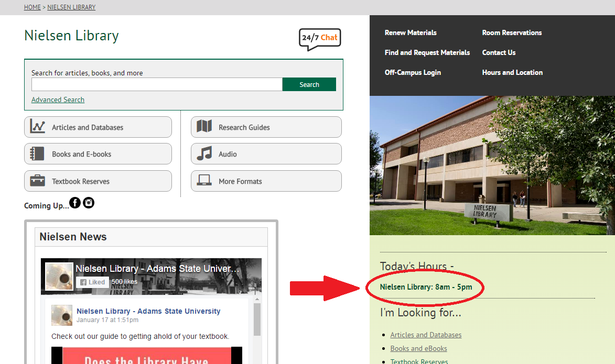Open Textbook Reserves button
Screen dimensions: 615x364
tap(98, 181)
